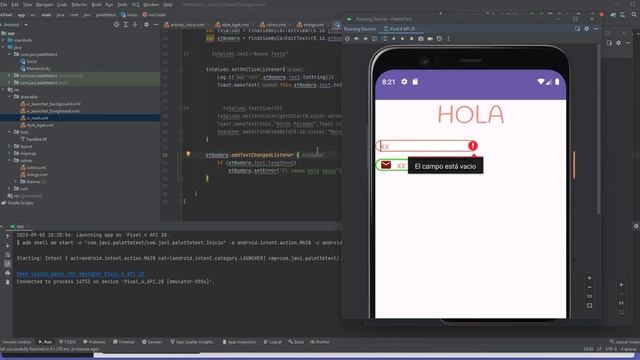640x360 pixels.
Task: Open the Build menu
Action: 96,4
